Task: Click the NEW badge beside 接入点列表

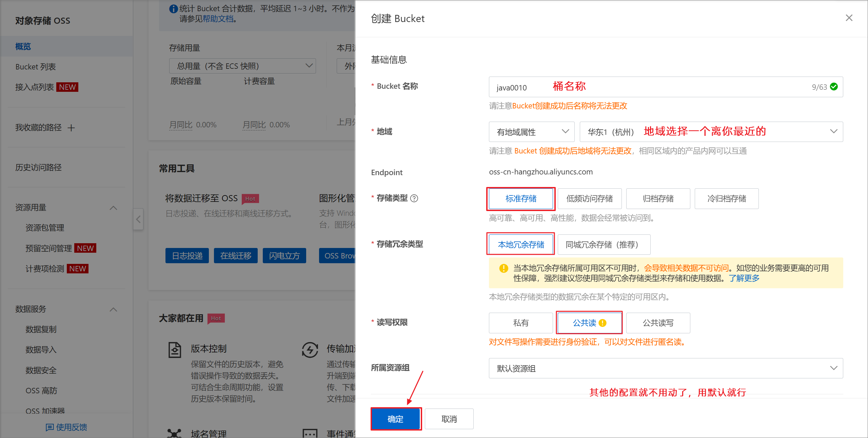Action: click(x=67, y=87)
